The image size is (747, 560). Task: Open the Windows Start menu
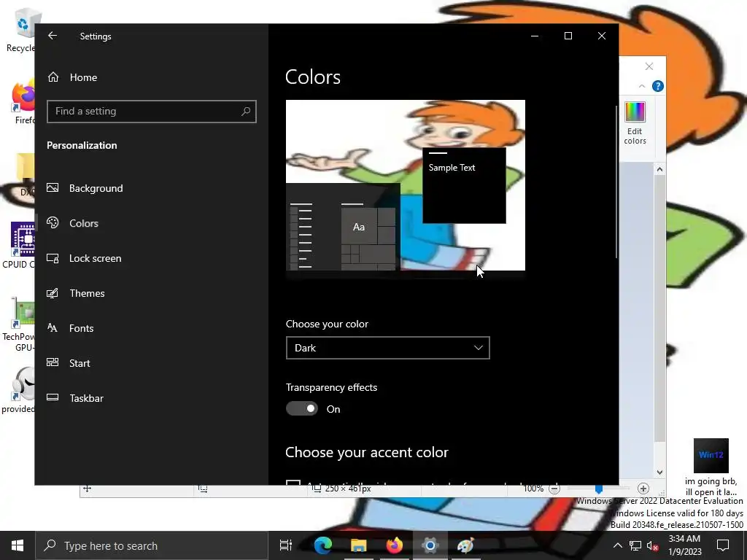(18, 545)
